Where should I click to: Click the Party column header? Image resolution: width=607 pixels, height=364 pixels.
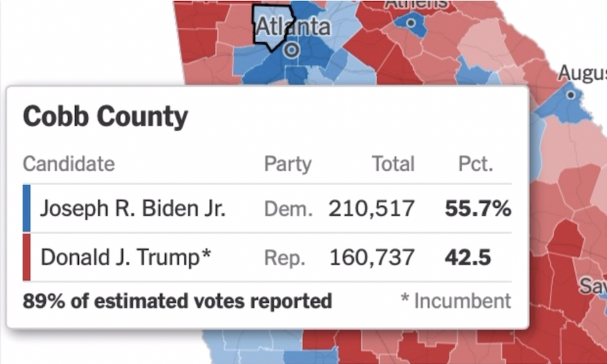click(287, 164)
